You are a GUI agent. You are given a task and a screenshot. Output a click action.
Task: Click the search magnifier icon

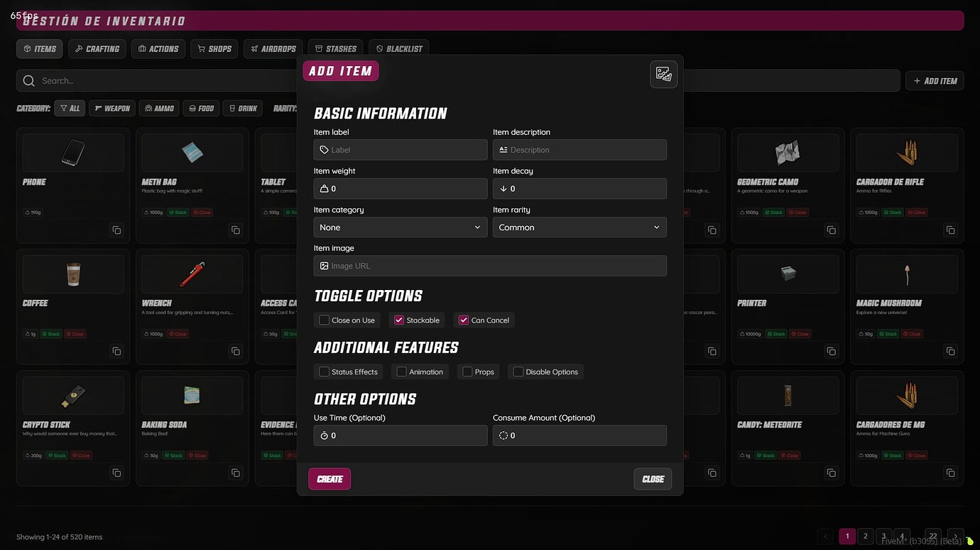[28, 80]
